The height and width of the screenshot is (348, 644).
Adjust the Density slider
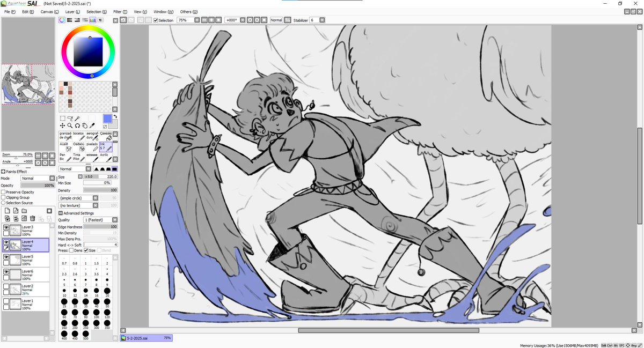[x=100, y=190]
